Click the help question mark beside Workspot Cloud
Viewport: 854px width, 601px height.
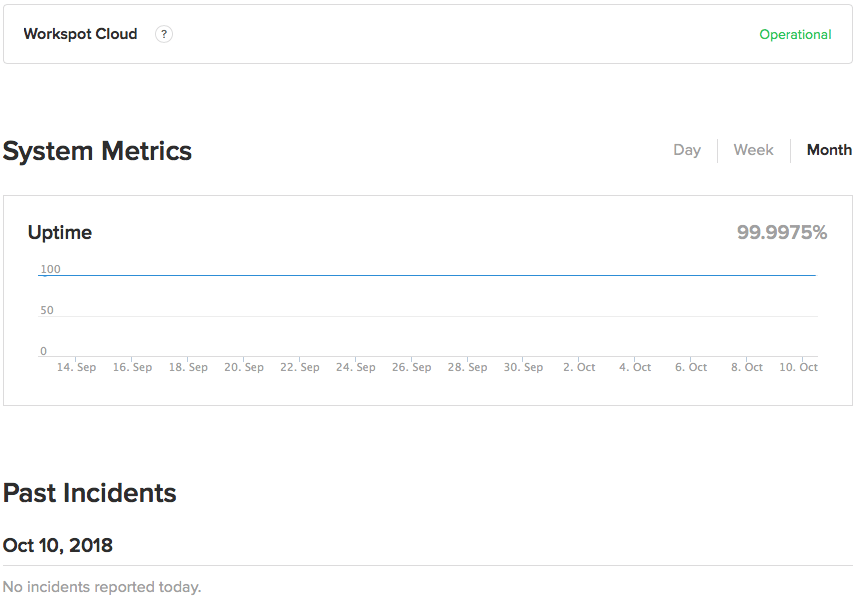click(x=164, y=34)
